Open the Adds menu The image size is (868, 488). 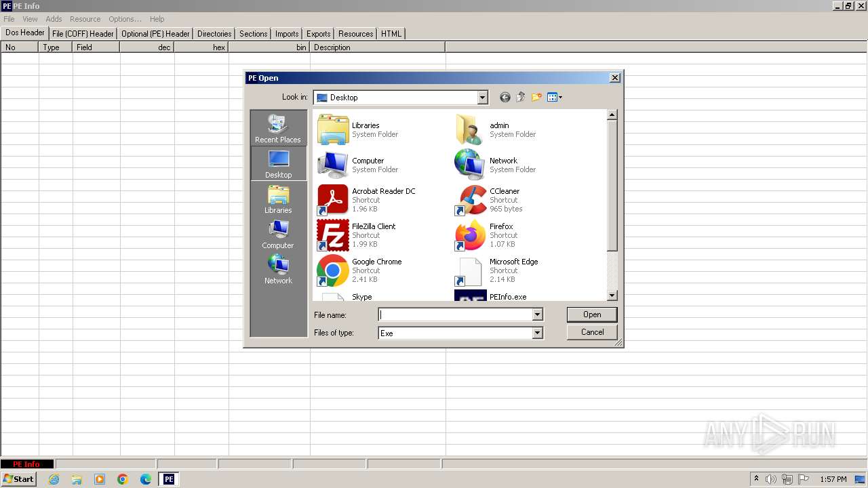pyautogui.click(x=54, y=19)
